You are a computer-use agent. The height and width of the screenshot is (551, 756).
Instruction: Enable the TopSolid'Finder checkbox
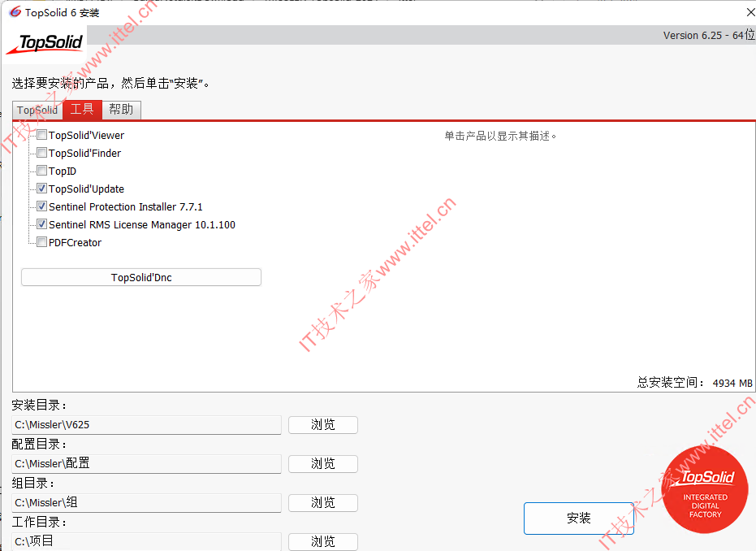click(42, 153)
